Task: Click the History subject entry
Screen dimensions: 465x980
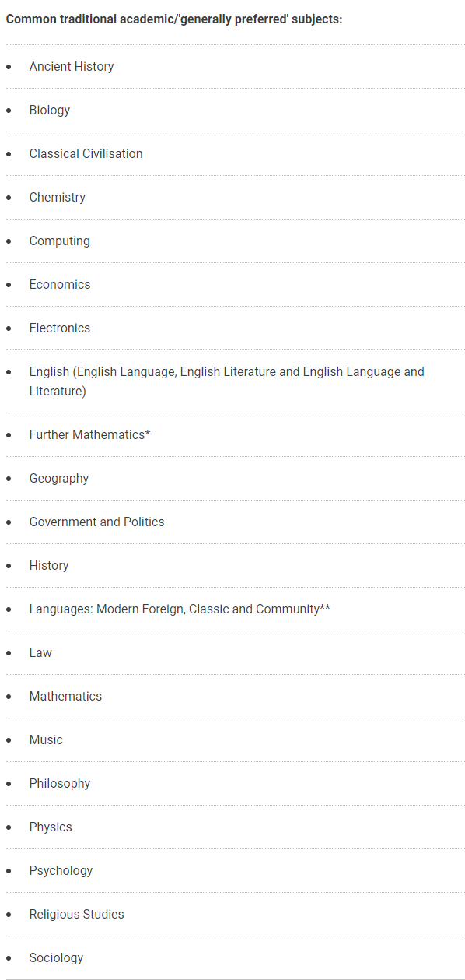Action: tap(49, 566)
